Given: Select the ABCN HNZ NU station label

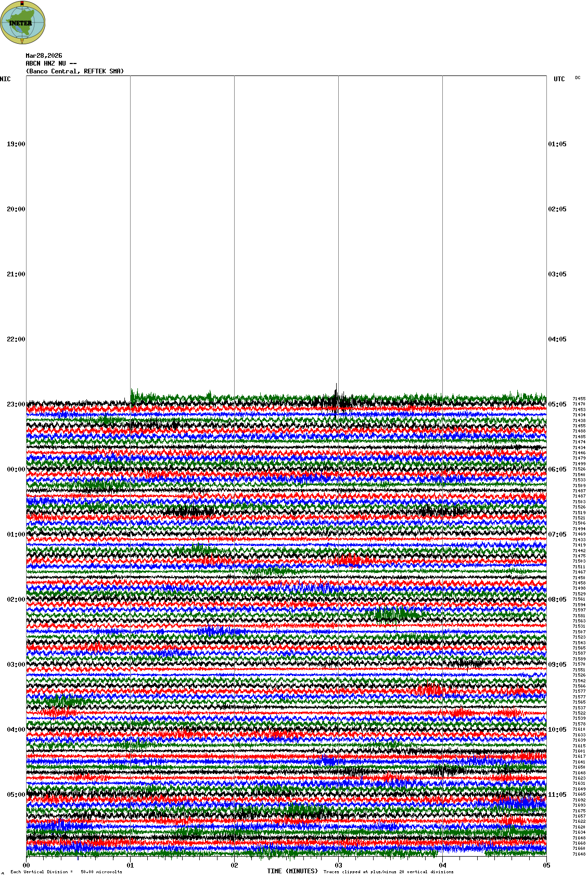Looking at the screenshot, I should coord(51,63).
